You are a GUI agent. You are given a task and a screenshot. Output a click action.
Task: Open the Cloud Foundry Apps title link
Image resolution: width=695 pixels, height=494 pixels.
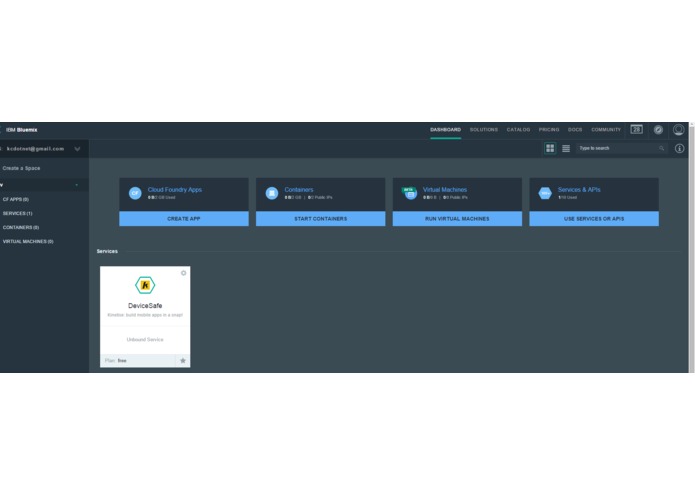click(175, 190)
